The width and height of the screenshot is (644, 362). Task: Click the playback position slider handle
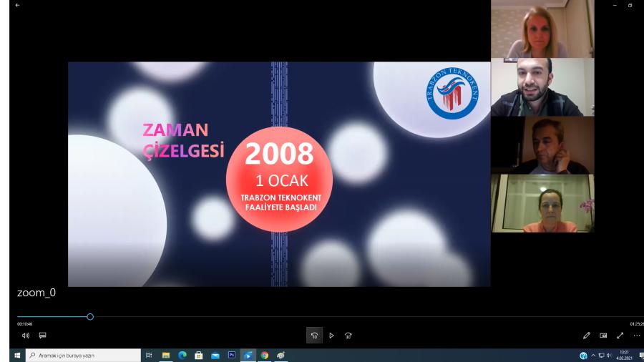[90, 316]
